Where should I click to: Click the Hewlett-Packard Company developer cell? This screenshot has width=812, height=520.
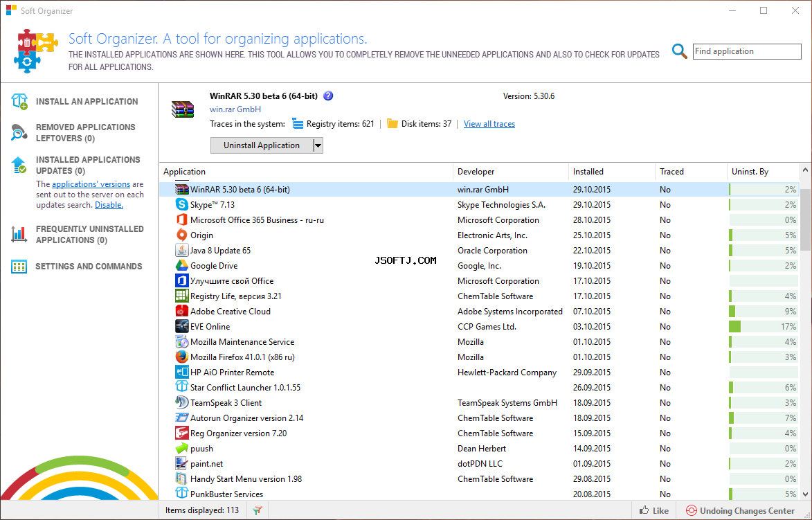point(507,372)
